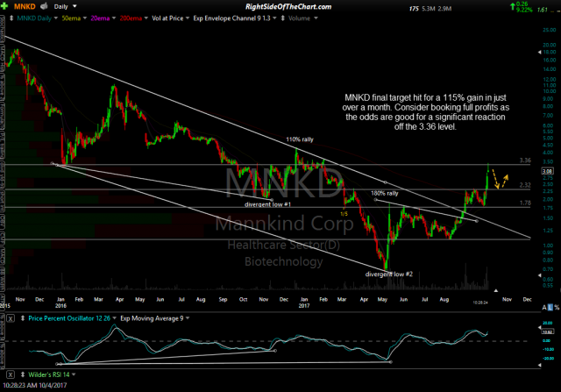Click the price axis arrow marker near 0.60
Screen dimensions: 561x392
(x=540, y=275)
